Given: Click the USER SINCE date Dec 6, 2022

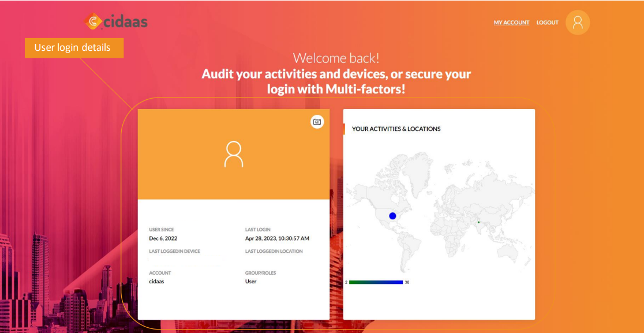Looking at the screenshot, I should 163,238.
